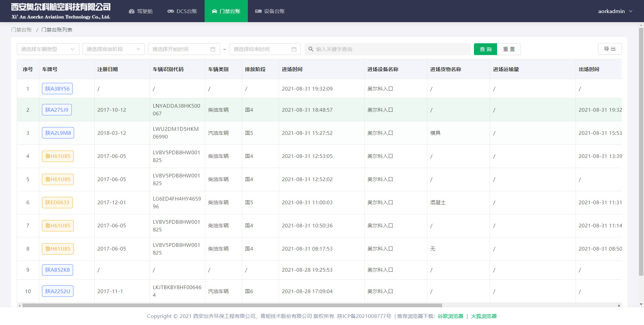Click the 请选择结束时间 date field
Screen dimensions: 644x325
pos(265,49)
